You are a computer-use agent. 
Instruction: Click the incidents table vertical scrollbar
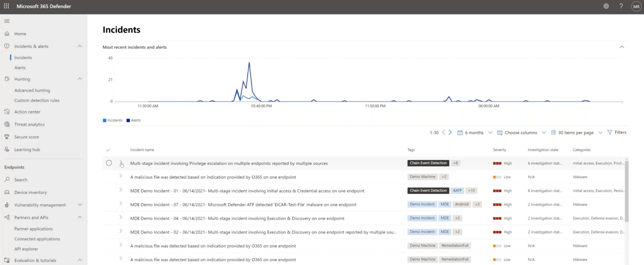click(626, 191)
